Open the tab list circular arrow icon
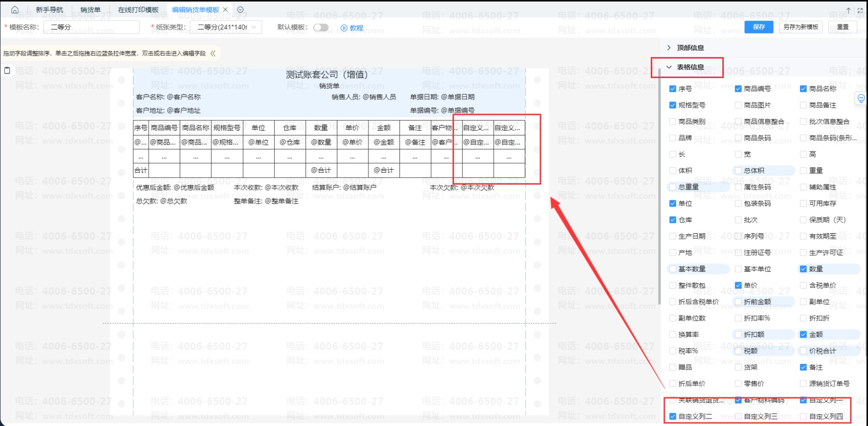The height and width of the screenshot is (426, 868). coord(240,10)
